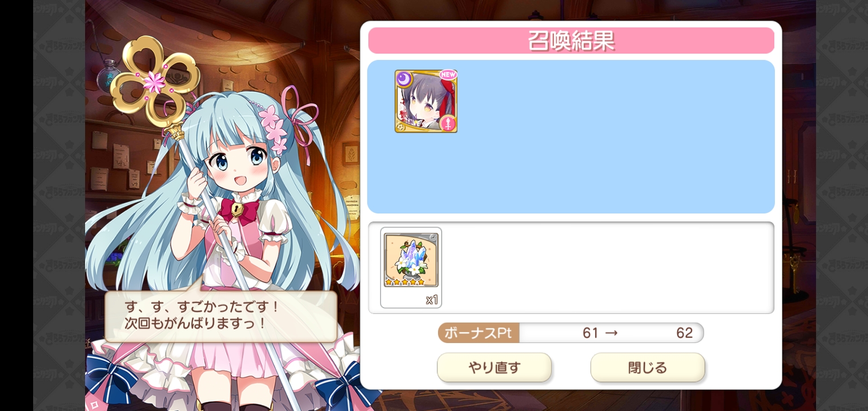Click the やり直す redo button

[x=495, y=368]
